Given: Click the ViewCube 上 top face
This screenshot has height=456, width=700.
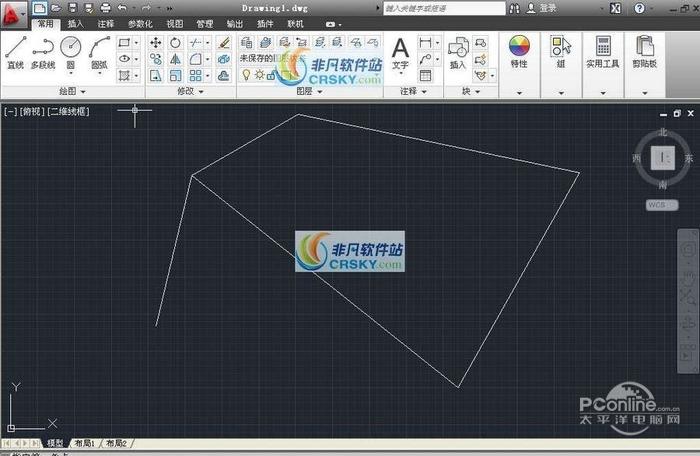Looking at the screenshot, I should (x=662, y=158).
